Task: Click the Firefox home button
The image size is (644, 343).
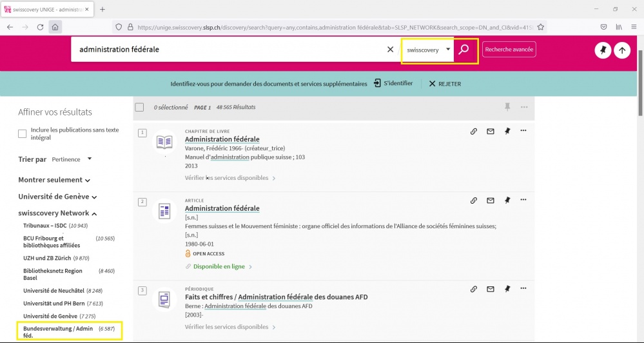Action: point(55,27)
